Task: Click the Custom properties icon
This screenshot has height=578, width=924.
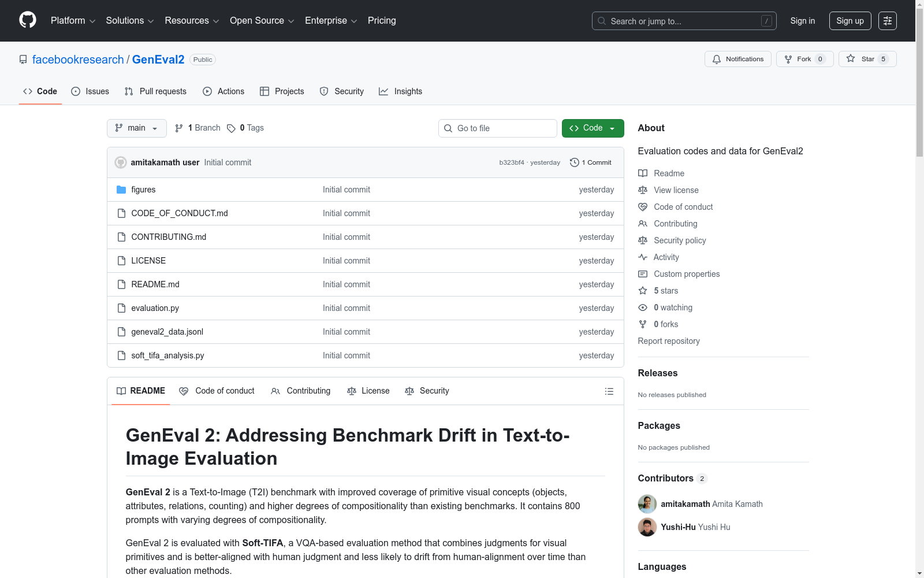Action: pyautogui.click(x=643, y=274)
